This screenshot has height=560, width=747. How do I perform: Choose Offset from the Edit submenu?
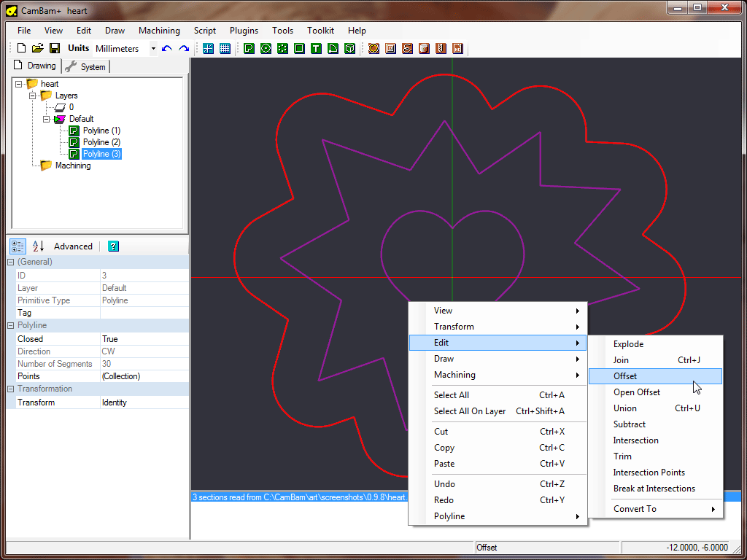625,376
